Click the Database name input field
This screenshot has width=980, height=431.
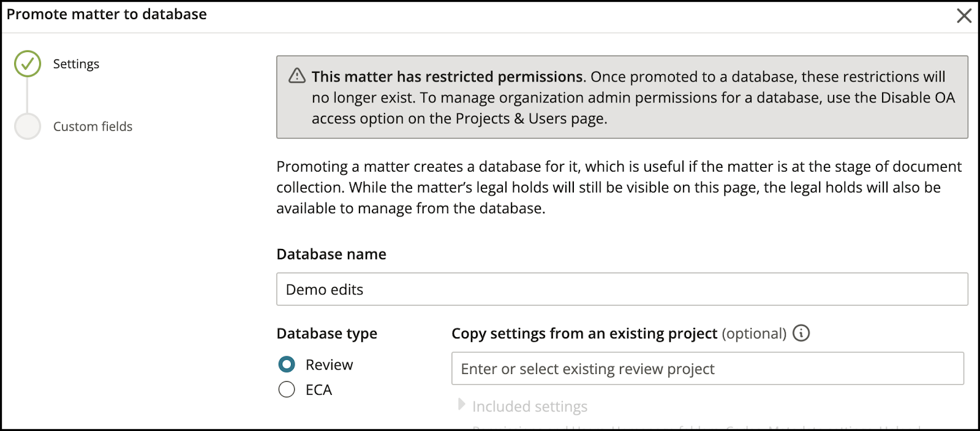point(622,289)
